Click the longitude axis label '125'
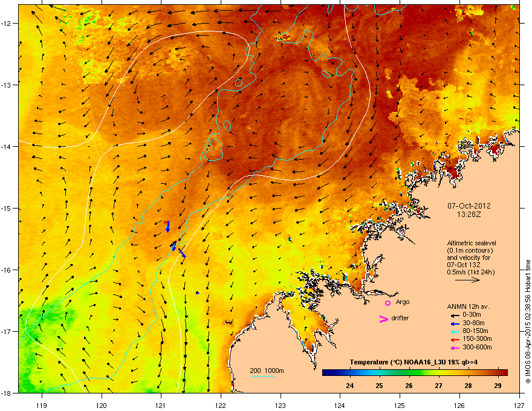 click(400, 405)
